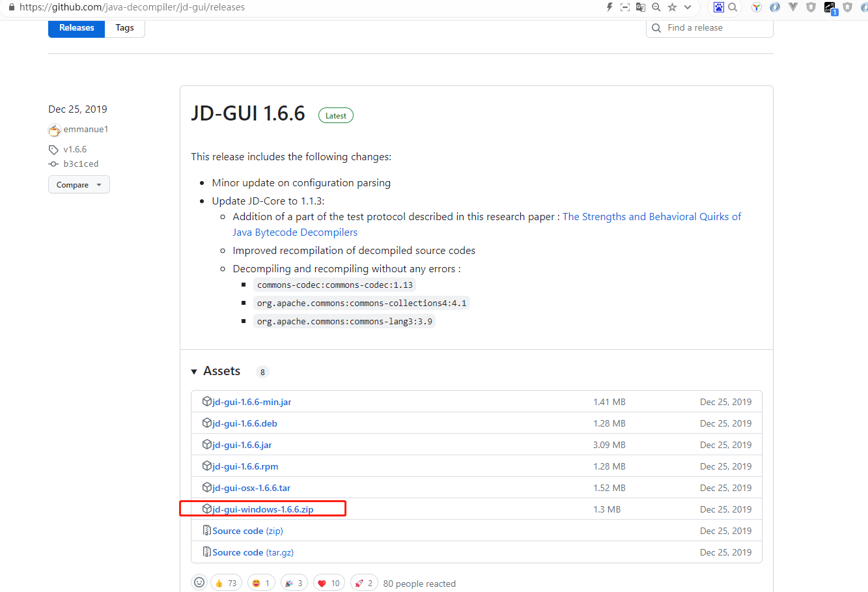This screenshot has height=592, width=868.
Task: Select the Releases tab
Action: (x=77, y=28)
